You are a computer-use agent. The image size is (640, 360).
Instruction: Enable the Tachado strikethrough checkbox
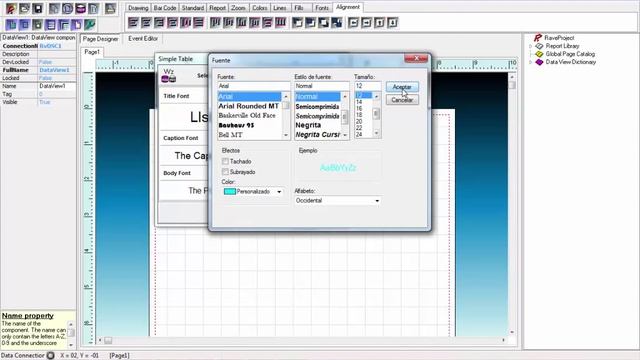pyautogui.click(x=225, y=161)
